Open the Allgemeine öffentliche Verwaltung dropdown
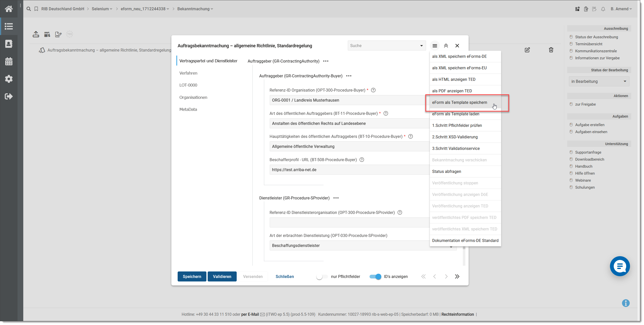Viewport: 644px width, 325px height. click(350, 146)
